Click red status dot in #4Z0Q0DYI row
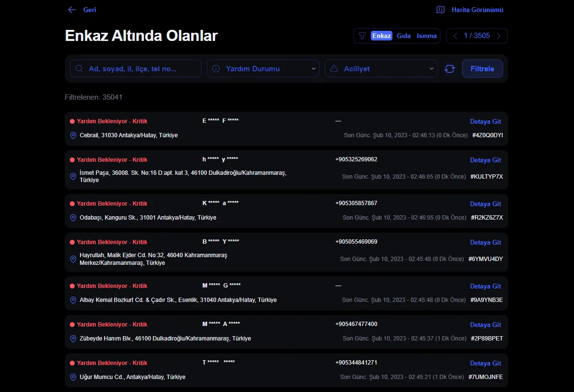The image size is (574, 392). 73,121
